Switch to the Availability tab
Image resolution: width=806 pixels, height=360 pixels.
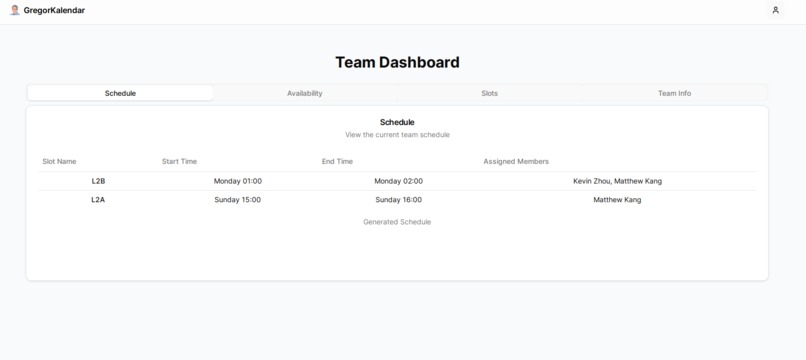305,93
